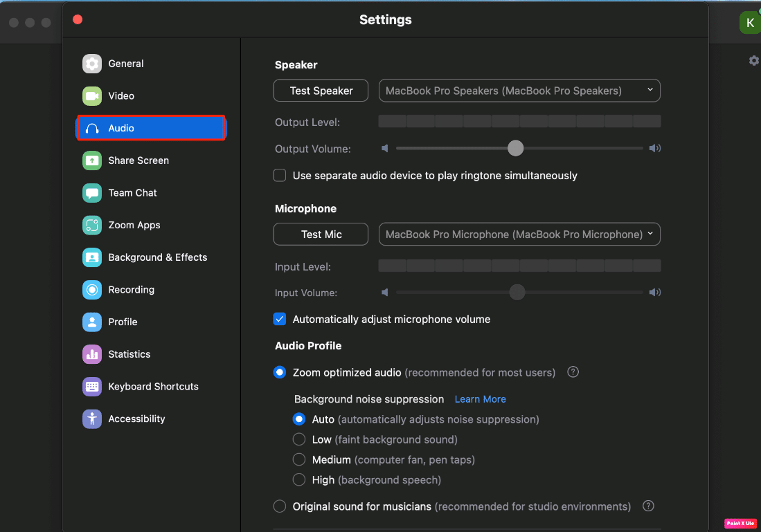Click the General gear icon
Image resolution: width=761 pixels, height=532 pixels.
(91, 64)
